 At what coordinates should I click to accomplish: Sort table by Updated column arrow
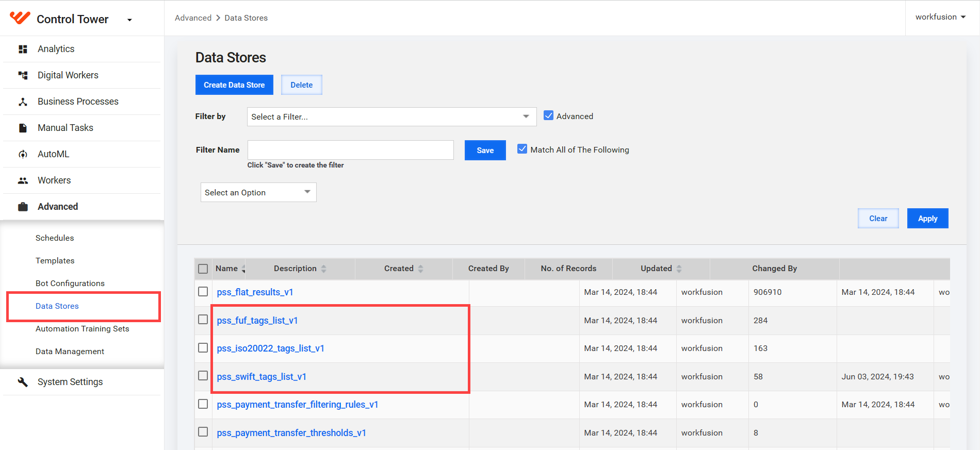tap(679, 269)
